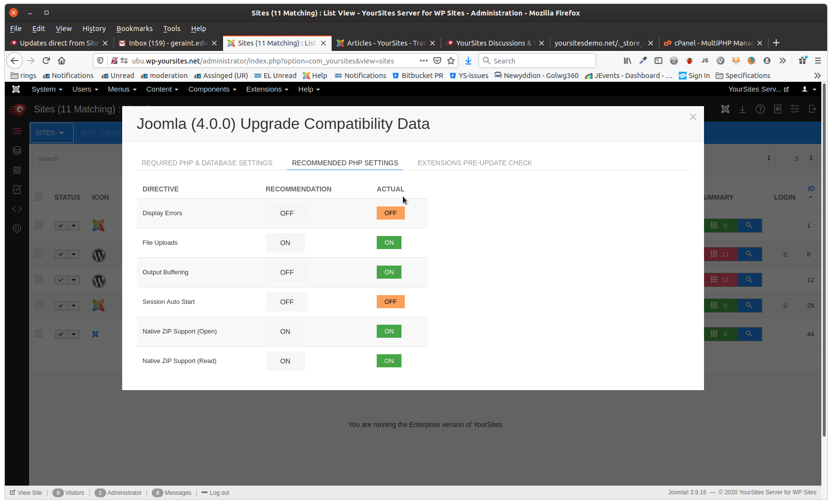
Task: Click the red summary count 11 button
Action: [x=720, y=254]
